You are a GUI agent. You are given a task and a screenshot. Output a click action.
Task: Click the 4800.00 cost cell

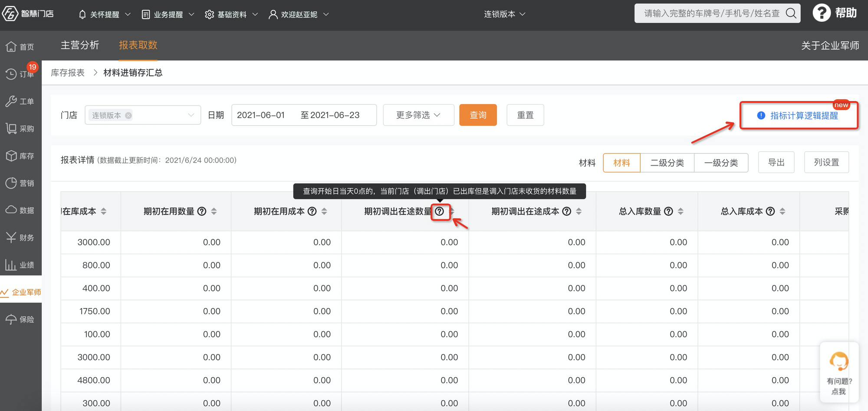click(x=94, y=380)
